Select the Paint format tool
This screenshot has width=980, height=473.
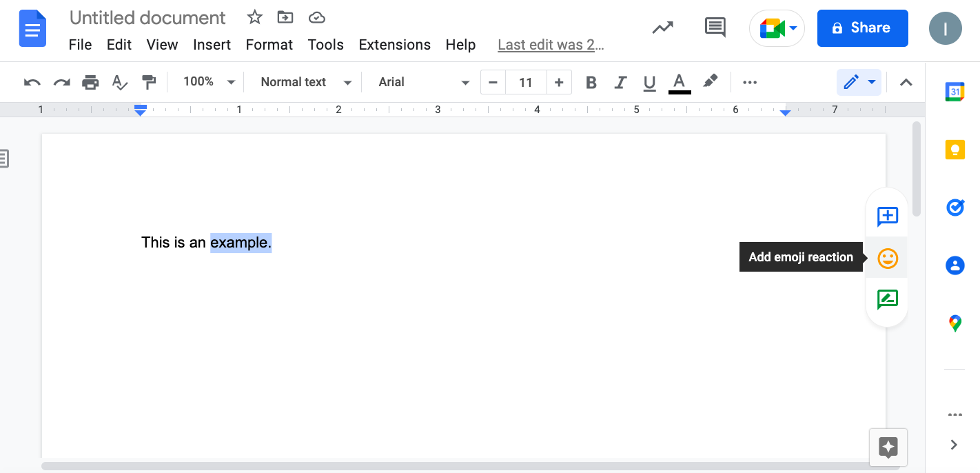149,82
